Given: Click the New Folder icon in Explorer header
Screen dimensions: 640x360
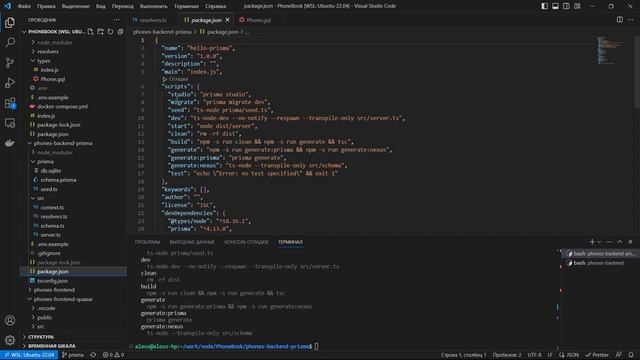Looking at the screenshot, I should click(x=100, y=31).
